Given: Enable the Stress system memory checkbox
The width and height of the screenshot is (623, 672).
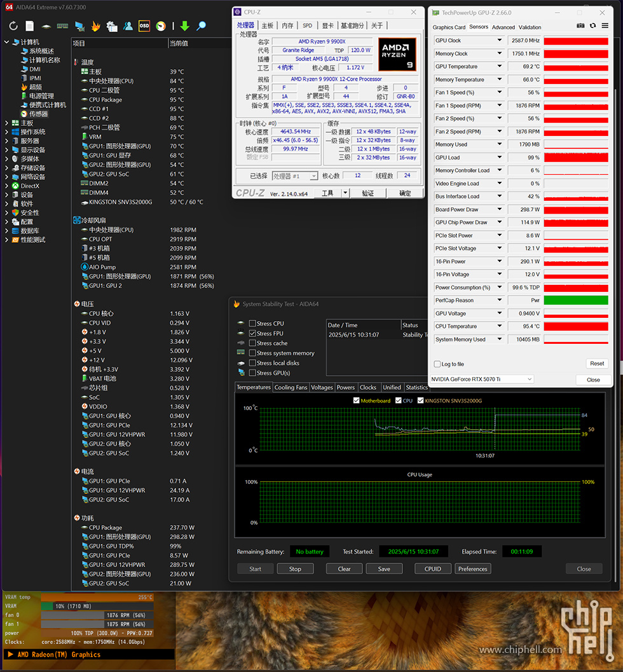Looking at the screenshot, I should (x=252, y=353).
